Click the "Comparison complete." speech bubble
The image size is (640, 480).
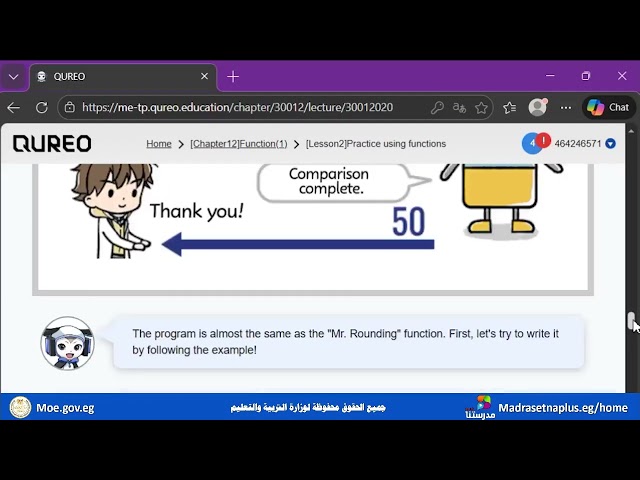pyautogui.click(x=333, y=182)
